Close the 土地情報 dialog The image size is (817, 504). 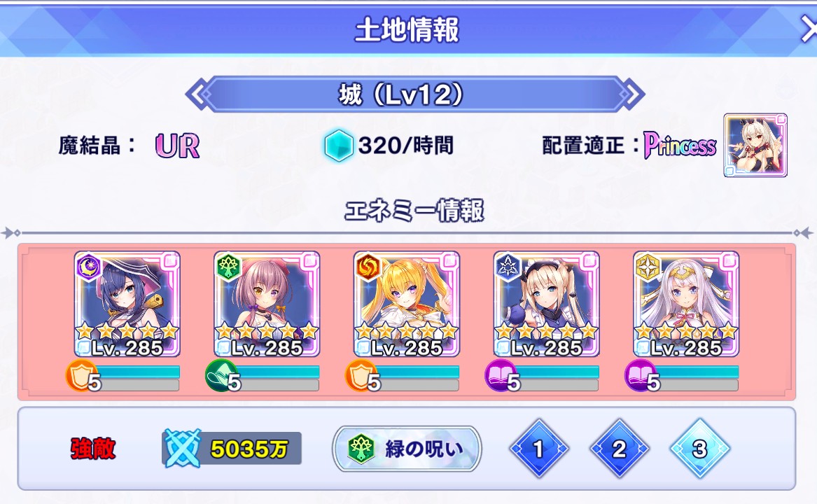coord(809,30)
